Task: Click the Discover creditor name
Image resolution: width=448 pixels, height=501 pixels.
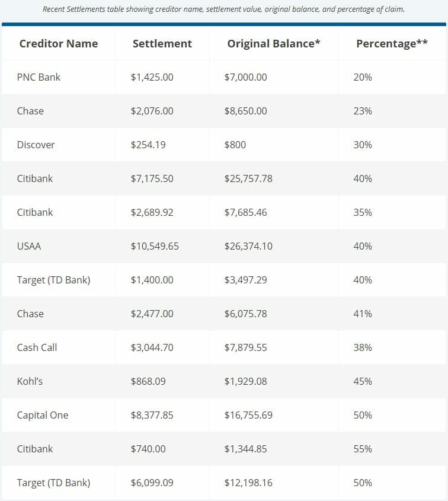Action: click(x=36, y=145)
